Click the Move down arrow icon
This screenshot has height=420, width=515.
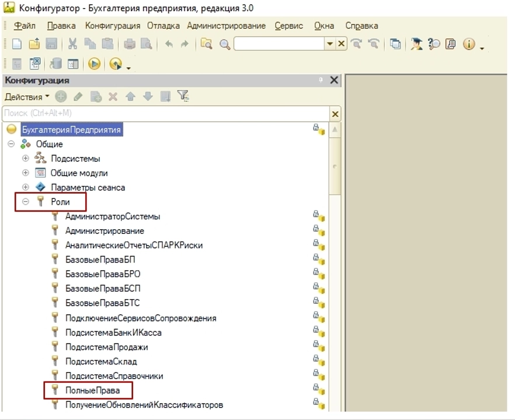[148, 96]
